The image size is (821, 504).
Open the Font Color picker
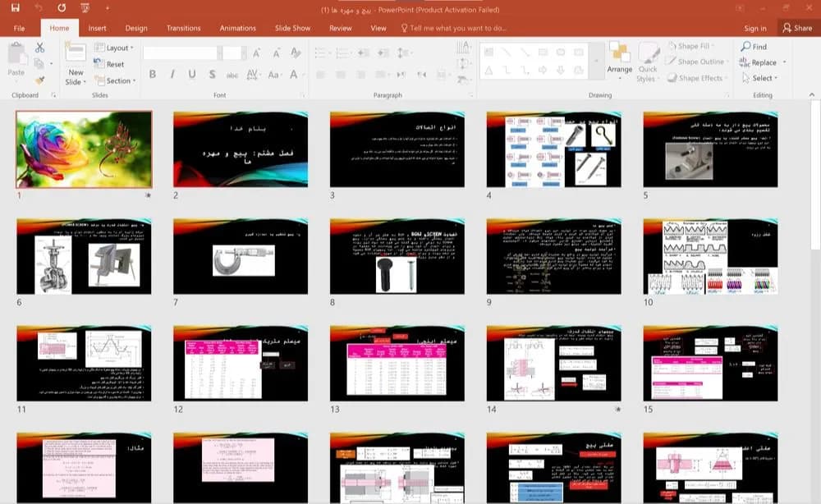294,75
